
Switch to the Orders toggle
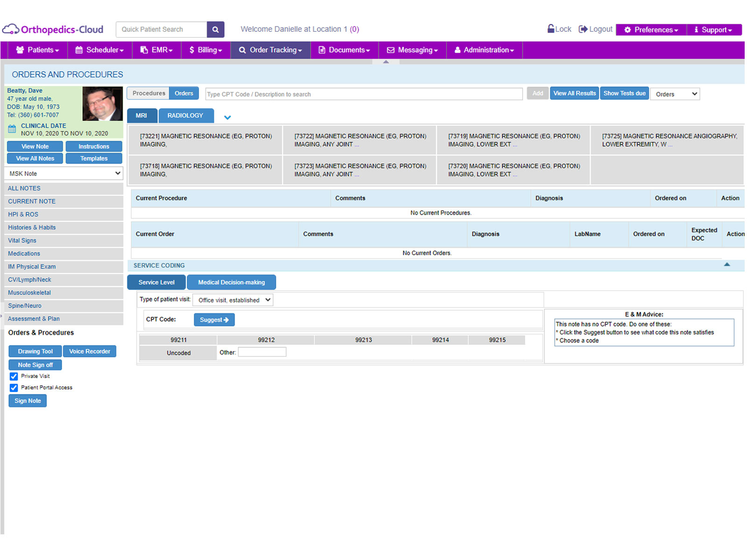(184, 93)
